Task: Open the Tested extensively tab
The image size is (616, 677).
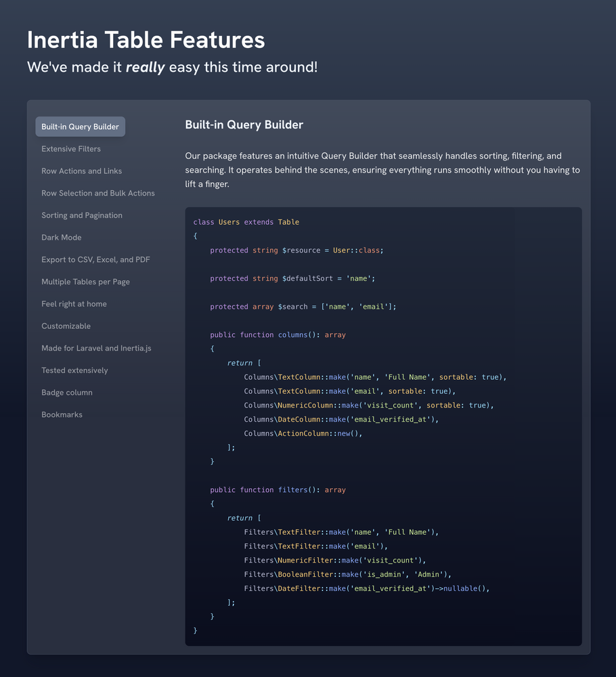Action: pyautogui.click(x=74, y=370)
